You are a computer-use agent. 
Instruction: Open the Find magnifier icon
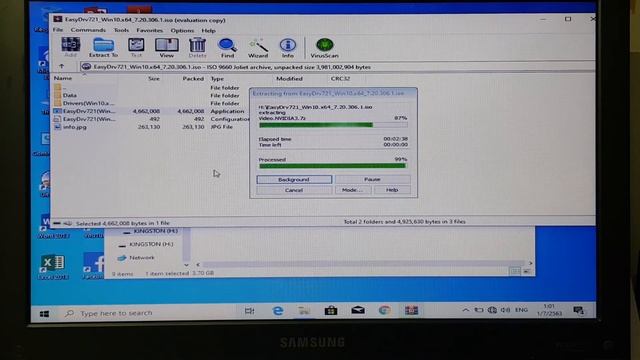pyautogui.click(x=227, y=47)
